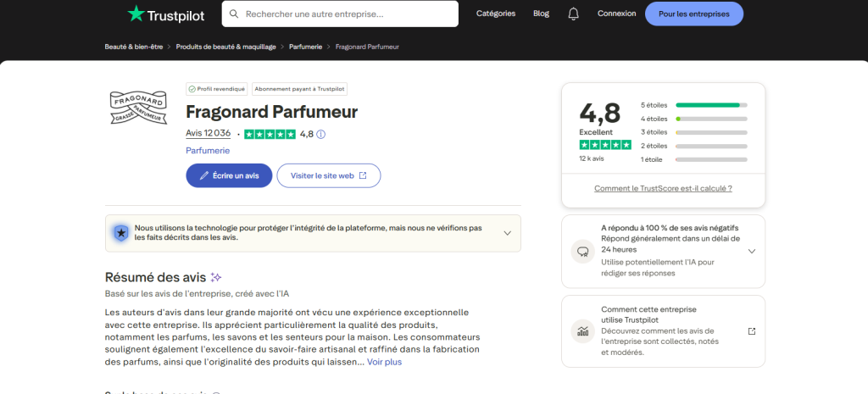Click the shield star icon in notice banner
This screenshot has width=868, height=394.
point(121,233)
